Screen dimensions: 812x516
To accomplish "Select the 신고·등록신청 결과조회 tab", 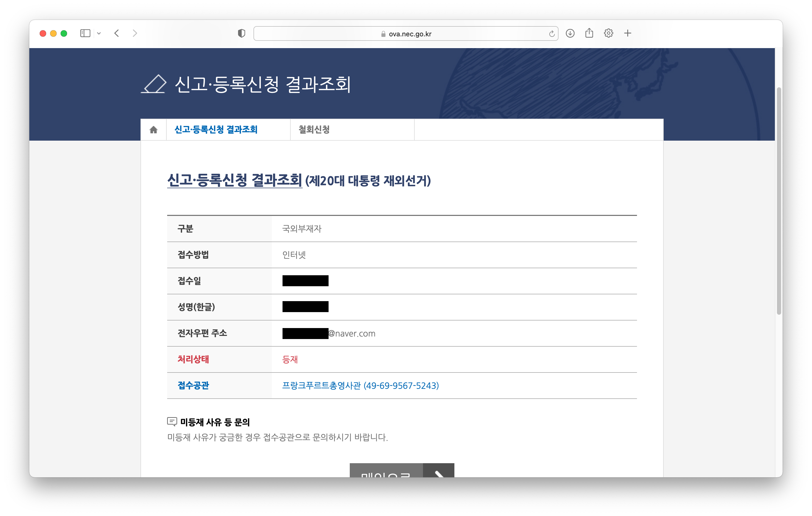I will [x=216, y=129].
